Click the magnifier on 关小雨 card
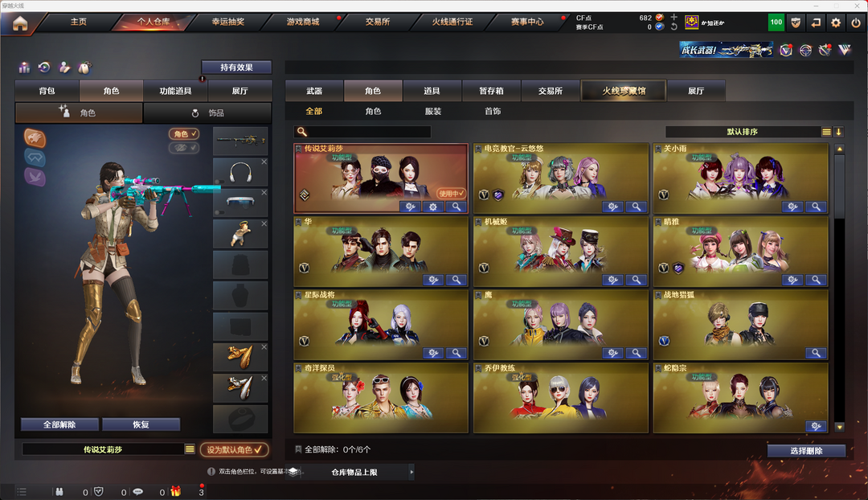This screenshot has width=868, height=500. tap(816, 207)
